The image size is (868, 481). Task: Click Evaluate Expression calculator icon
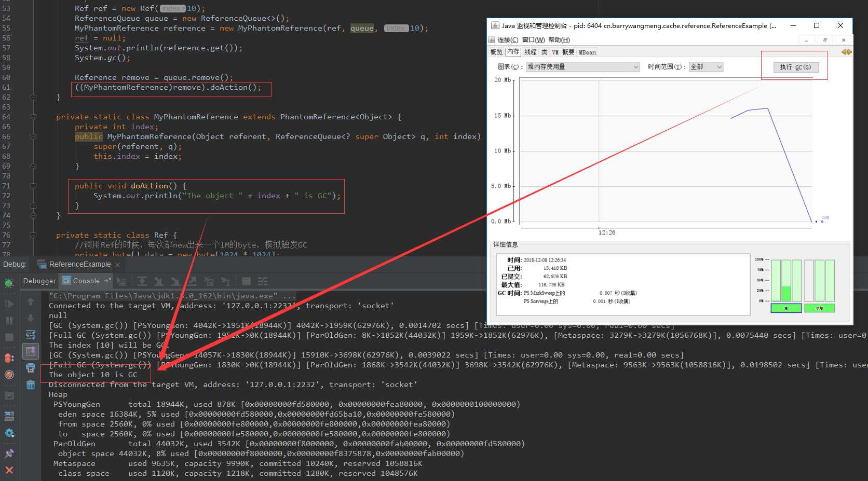tap(246, 281)
